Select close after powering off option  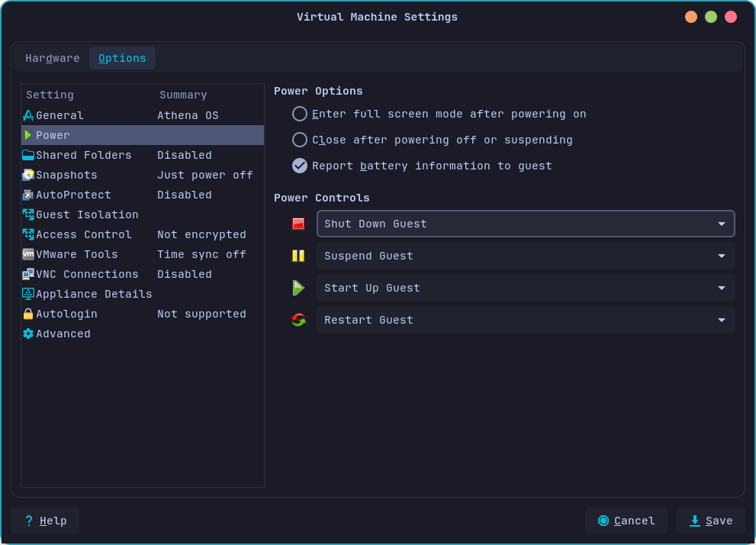coord(299,140)
